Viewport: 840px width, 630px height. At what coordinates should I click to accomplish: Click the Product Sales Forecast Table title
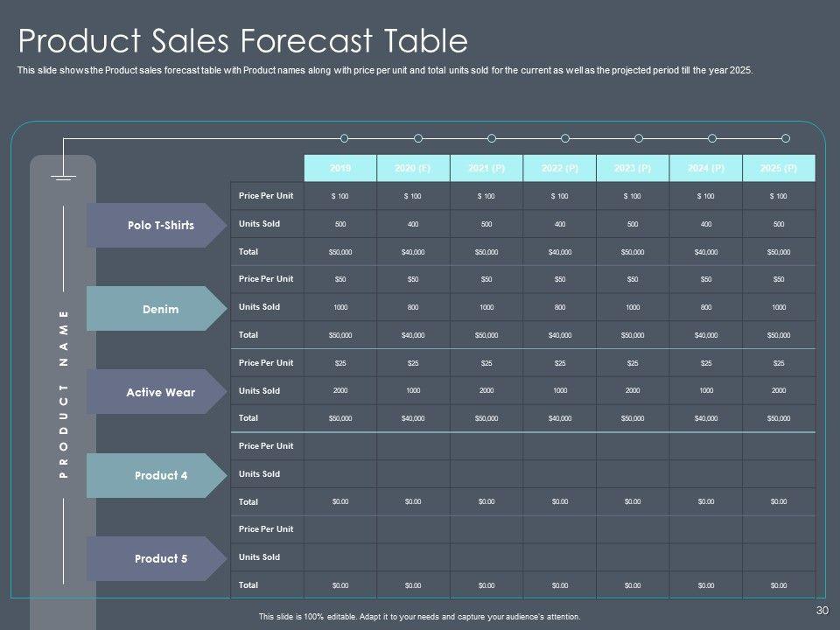(x=243, y=41)
